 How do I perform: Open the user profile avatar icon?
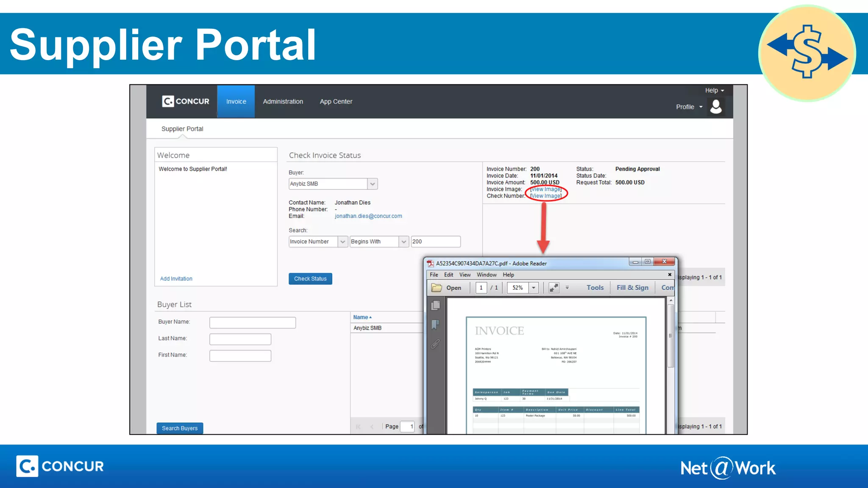tap(716, 107)
